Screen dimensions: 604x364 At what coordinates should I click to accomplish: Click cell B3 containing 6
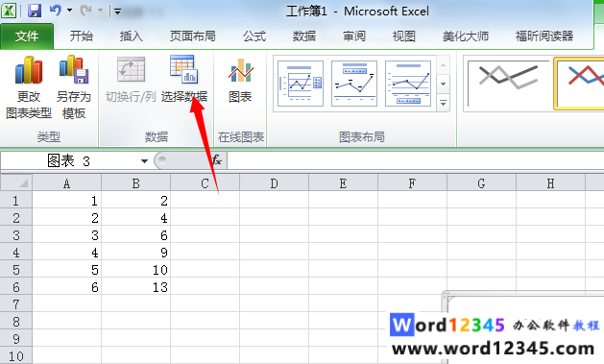[135, 235]
